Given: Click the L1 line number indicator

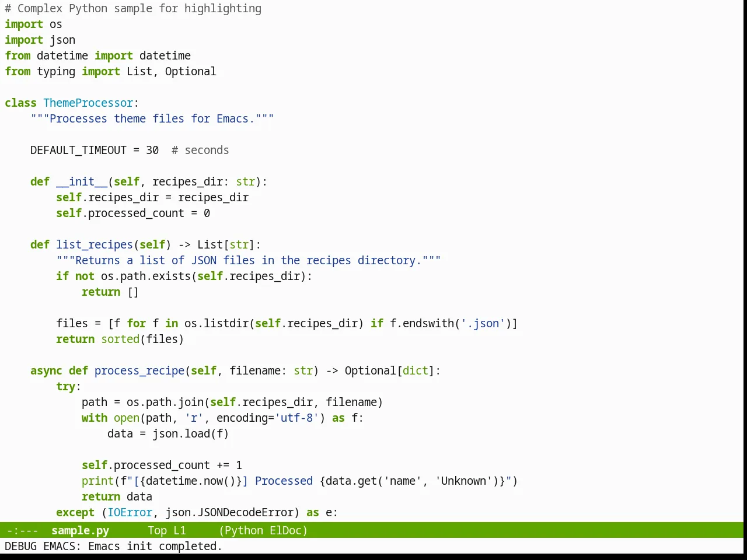Looking at the screenshot, I should (180, 530).
